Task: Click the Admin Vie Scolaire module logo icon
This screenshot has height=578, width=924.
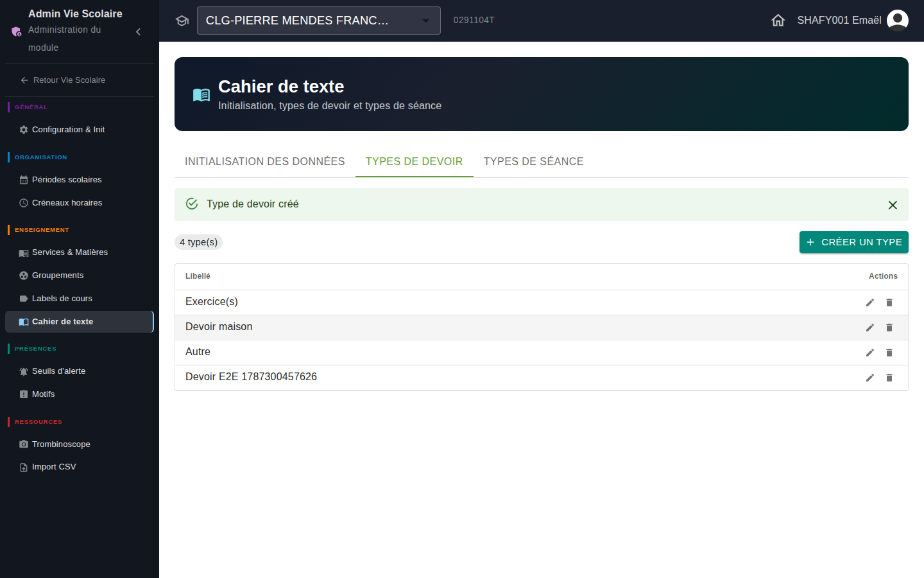Action: click(17, 31)
